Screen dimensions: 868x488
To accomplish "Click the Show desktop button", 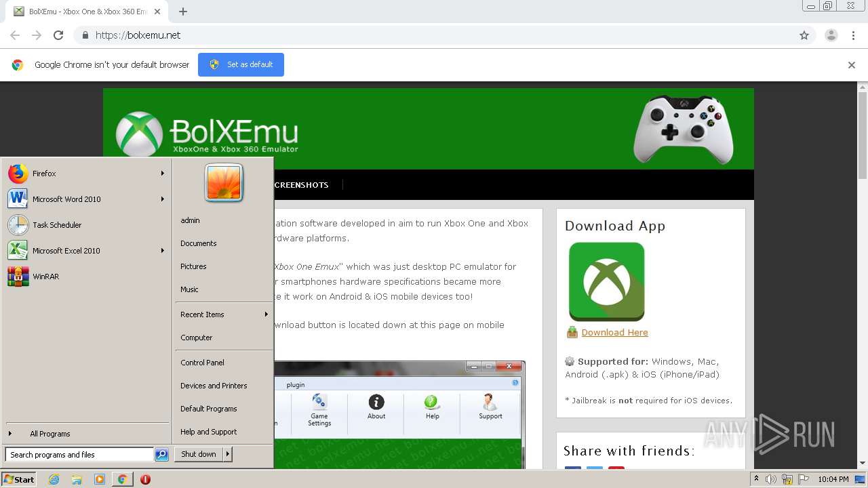I will (860, 479).
